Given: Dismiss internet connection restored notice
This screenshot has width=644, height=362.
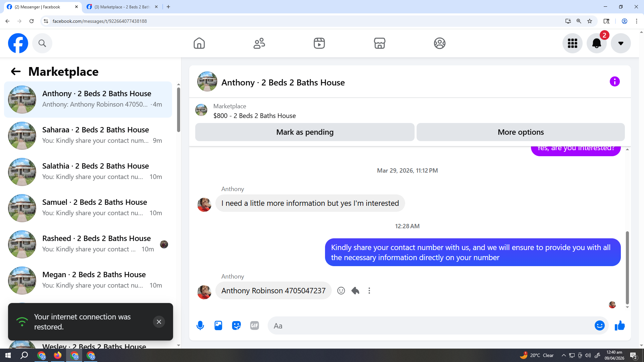Looking at the screenshot, I should tap(159, 322).
